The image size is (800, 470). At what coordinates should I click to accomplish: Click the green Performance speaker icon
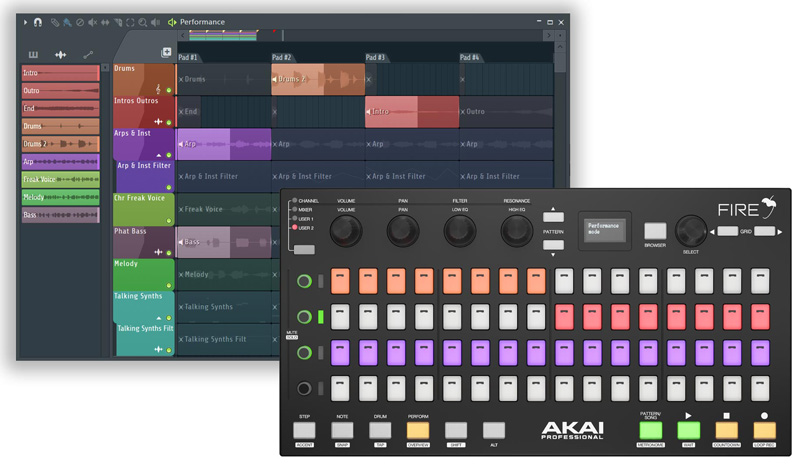[x=172, y=22]
